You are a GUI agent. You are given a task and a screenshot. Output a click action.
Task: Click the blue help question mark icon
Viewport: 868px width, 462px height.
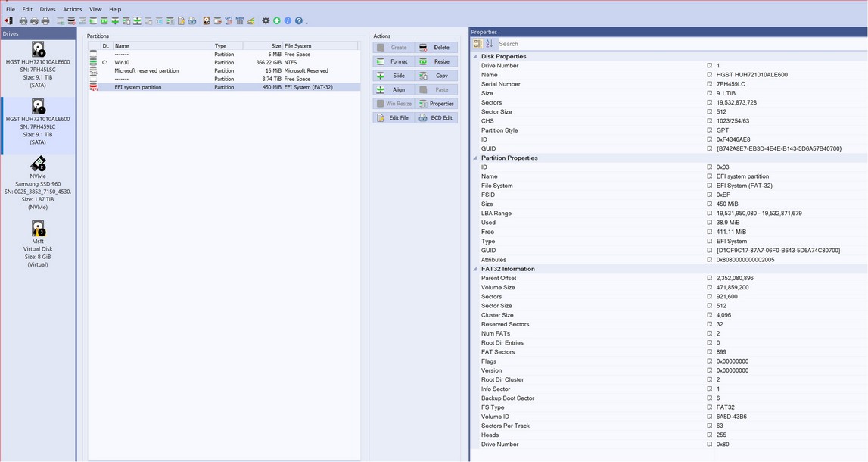click(299, 20)
